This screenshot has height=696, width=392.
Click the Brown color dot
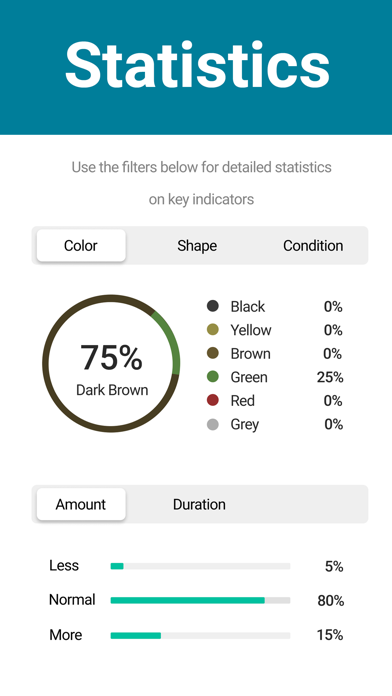[213, 353]
